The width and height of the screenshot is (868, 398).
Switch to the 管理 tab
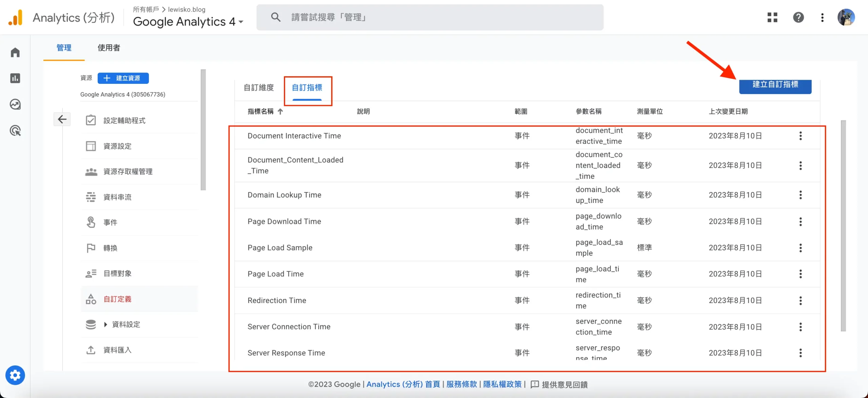64,48
